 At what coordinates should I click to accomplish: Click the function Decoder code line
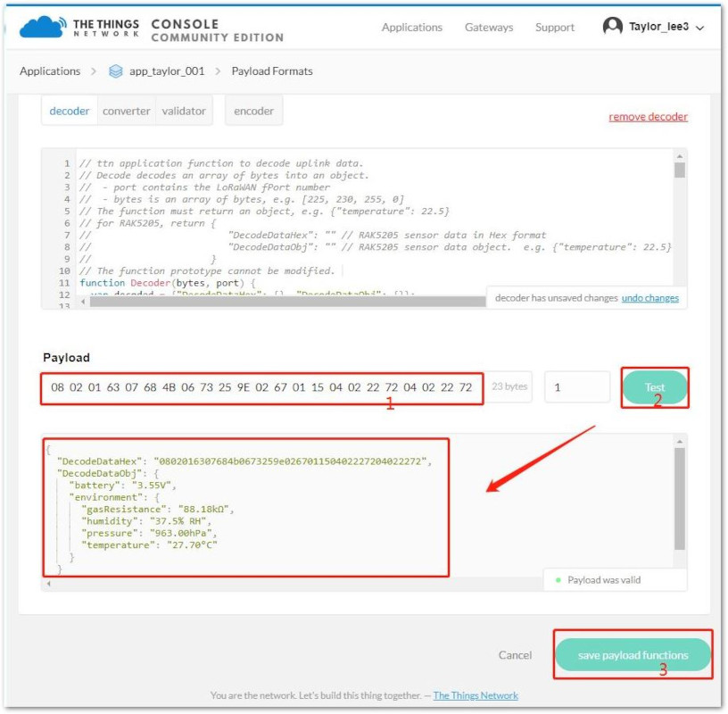(x=168, y=283)
